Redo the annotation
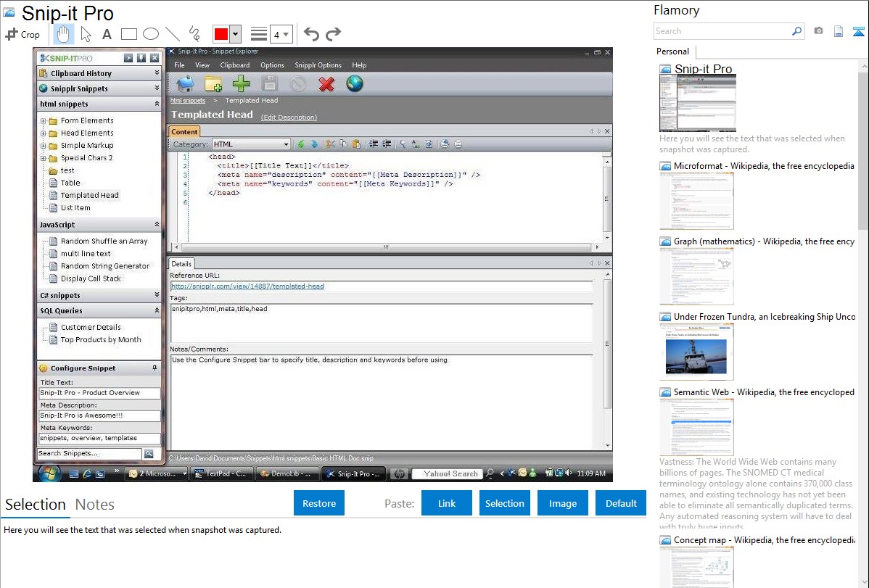Screen dimensions: 869x588 point(333,34)
